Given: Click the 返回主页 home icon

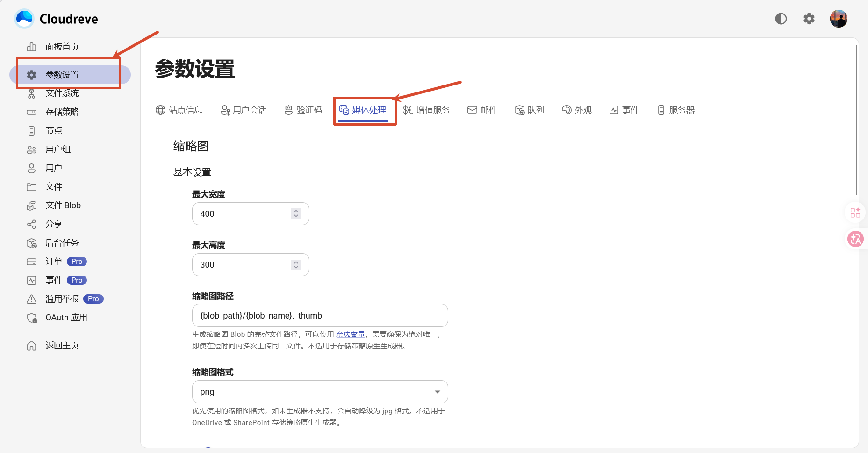Looking at the screenshot, I should point(32,346).
